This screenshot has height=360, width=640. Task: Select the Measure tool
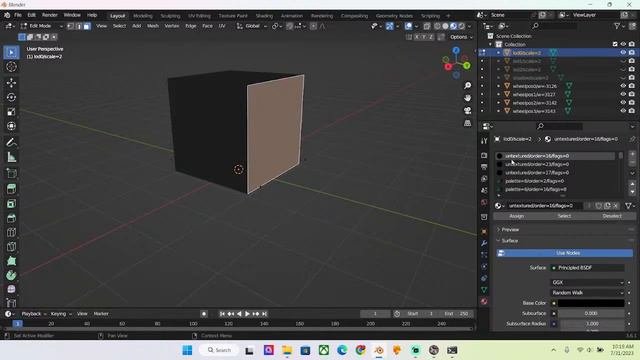pyautogui.click(x=11, y=157)
